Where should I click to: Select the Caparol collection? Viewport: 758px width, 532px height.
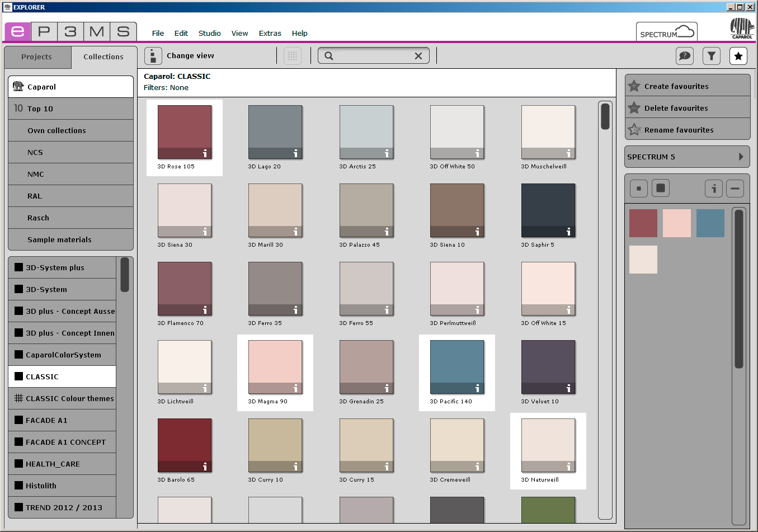click(70, 87)
